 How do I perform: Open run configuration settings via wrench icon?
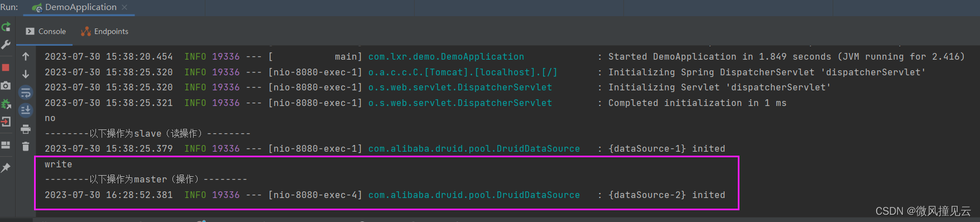[x=6, y=45]
